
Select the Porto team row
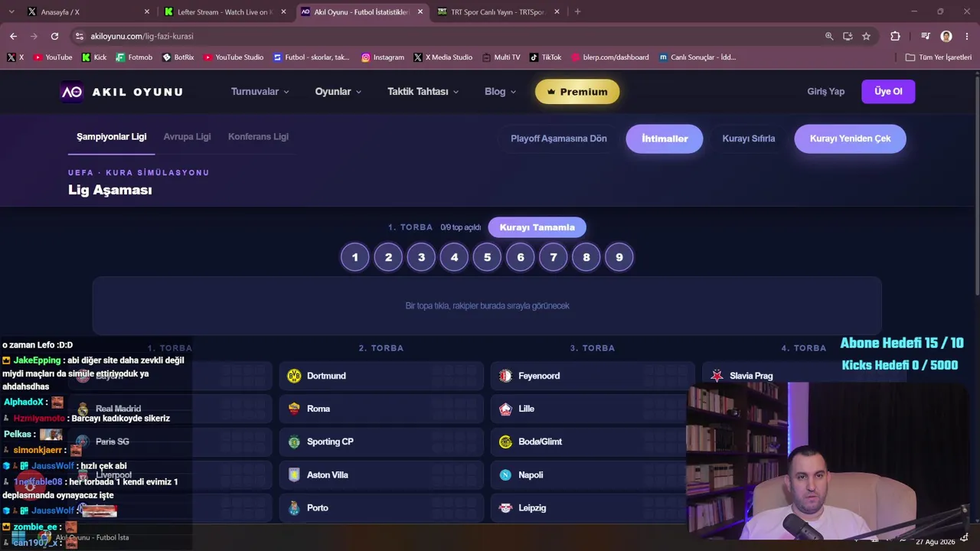[x=381, y=508]
